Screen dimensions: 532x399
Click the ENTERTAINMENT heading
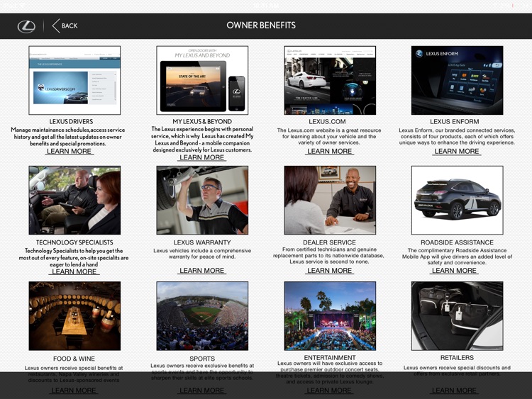[330, 358]
